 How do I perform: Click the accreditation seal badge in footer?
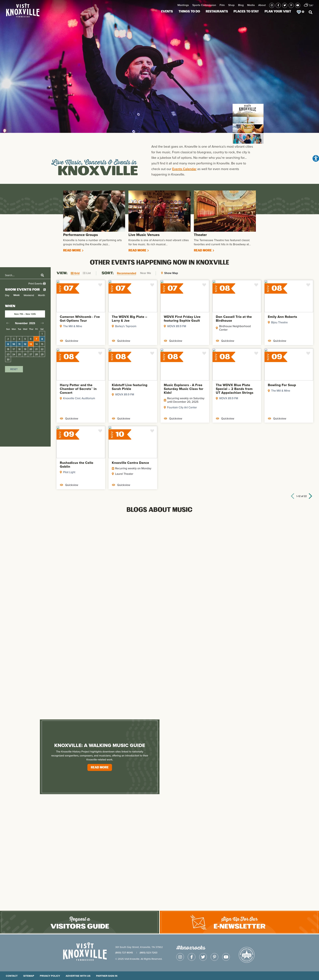pyautogui.click(x=247, y=955)
